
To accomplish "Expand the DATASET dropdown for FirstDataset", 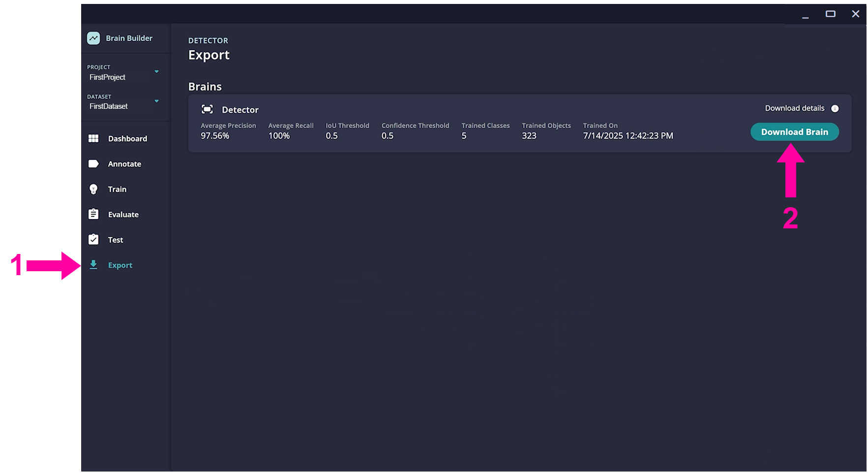I will [x=156, y=101].
